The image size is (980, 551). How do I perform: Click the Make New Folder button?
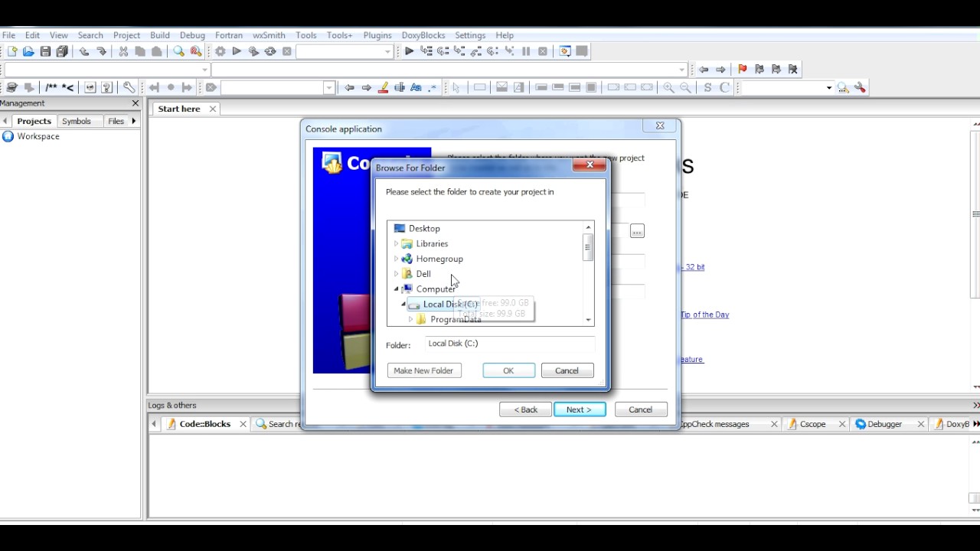coord(423,370)
